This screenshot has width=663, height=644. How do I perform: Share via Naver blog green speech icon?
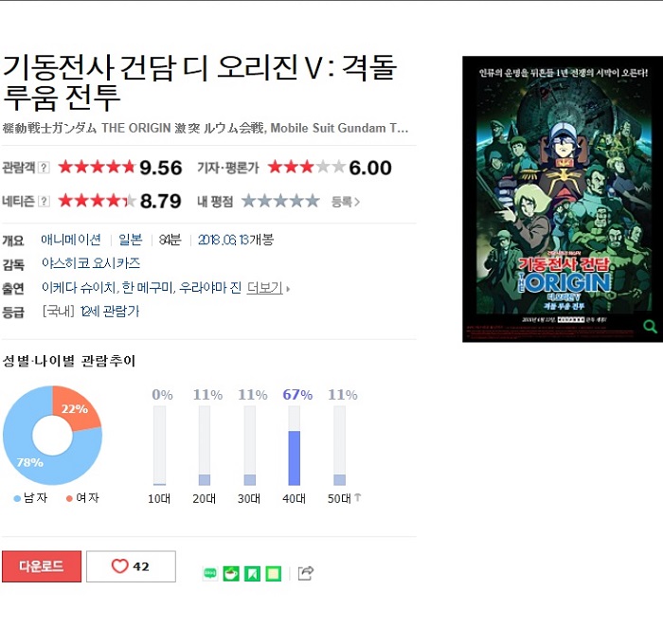click(x=210, y=573)
